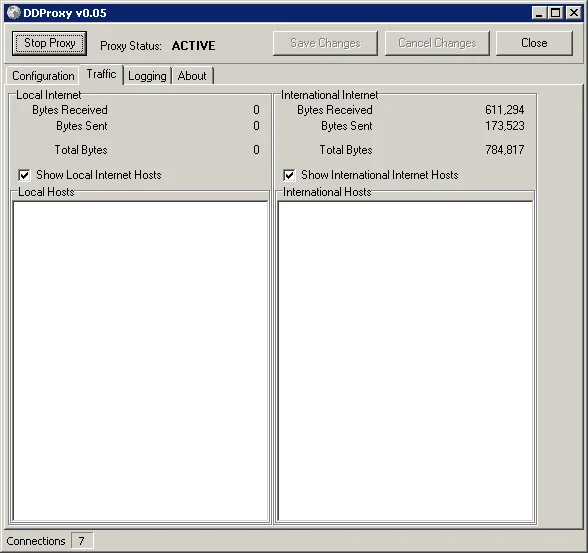Toggle Show International Internet Hosts checkbox

coord(289,175)
